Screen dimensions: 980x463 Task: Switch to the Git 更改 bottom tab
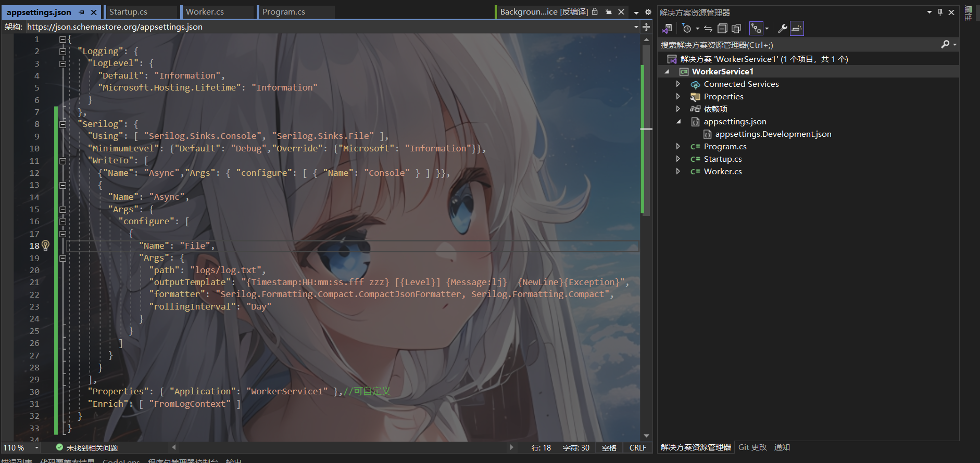coord(752,447)
